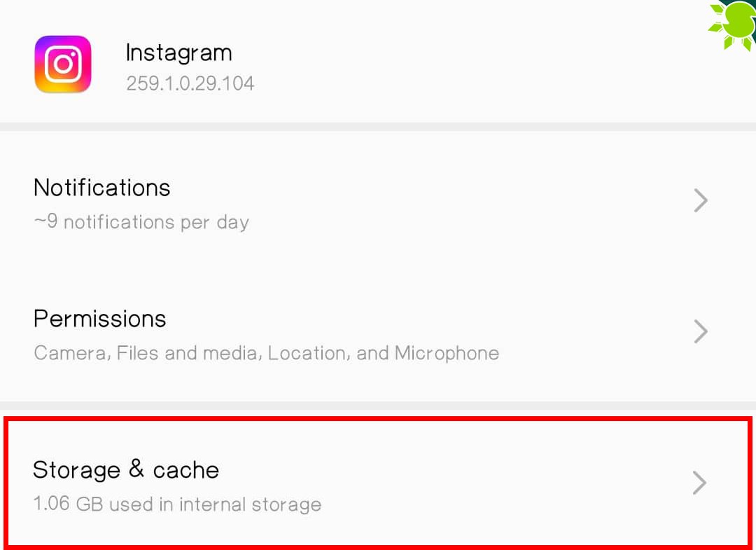Tap the Instagram app name label
The height and width of the screenshot is (550, 756).
tap(178, 52)
